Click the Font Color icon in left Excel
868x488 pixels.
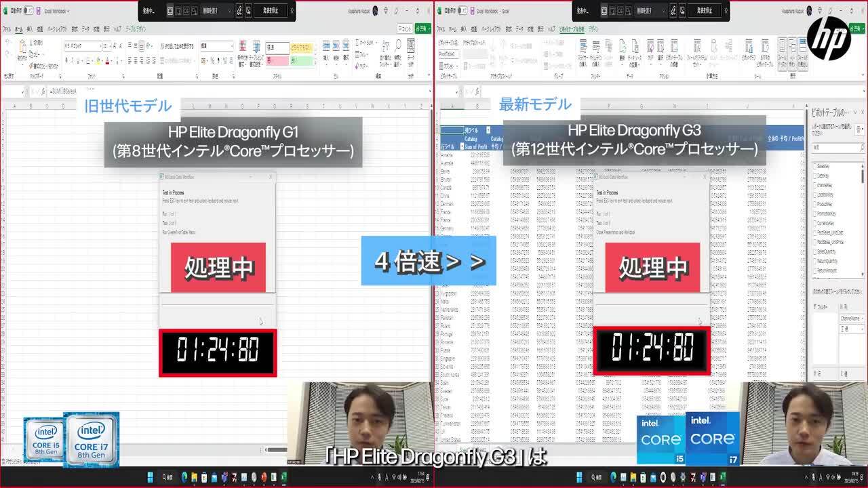(x=107, y=60)
